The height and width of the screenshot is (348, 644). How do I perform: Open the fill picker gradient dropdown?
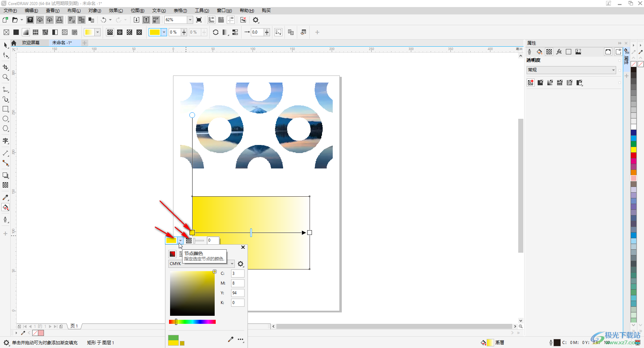pos(97,32)
